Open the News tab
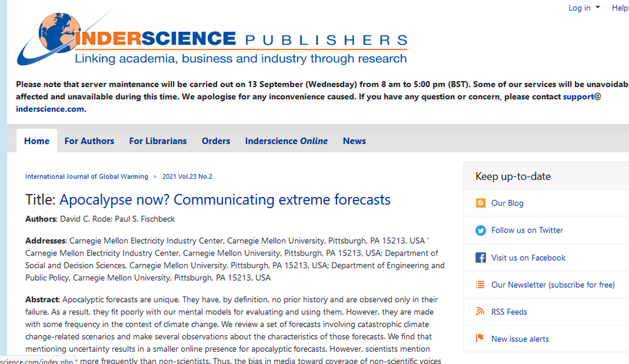The height and width of the screenshot is (364, 629). (x=354, y=141)
